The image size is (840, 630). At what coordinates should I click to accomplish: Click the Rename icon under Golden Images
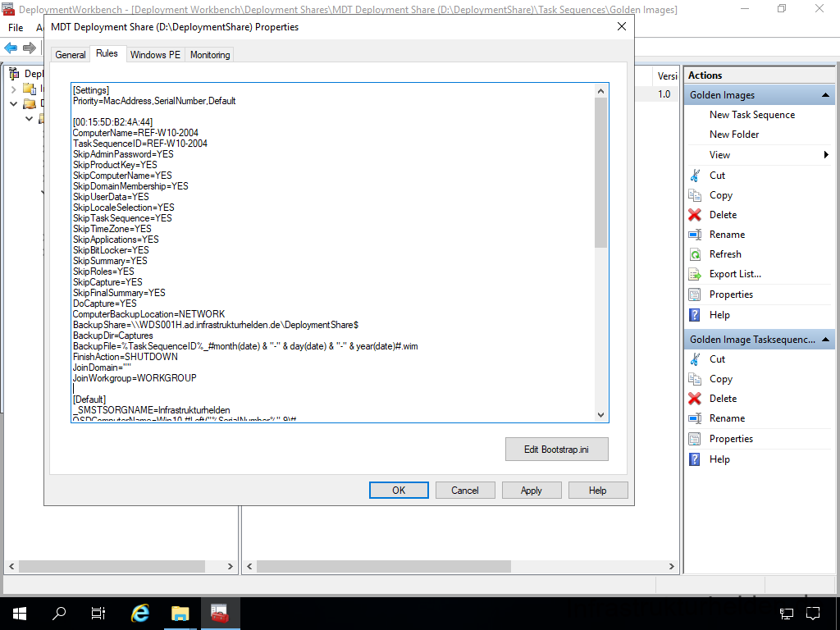pos(695,235)
